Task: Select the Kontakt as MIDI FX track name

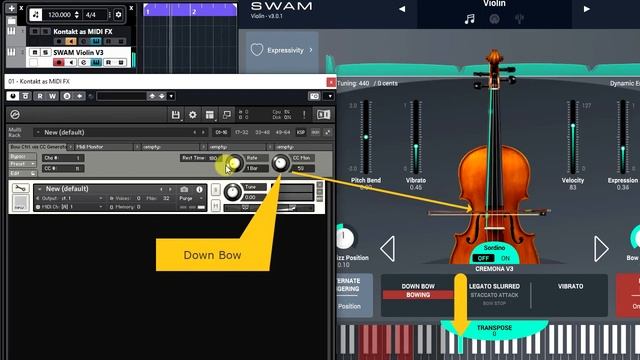Action: coord(83,31)
